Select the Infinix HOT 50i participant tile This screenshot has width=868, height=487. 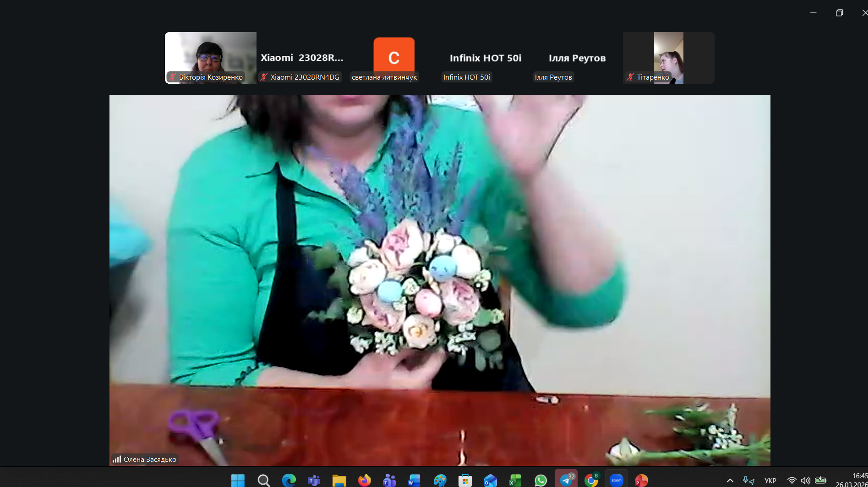point(485,58)
